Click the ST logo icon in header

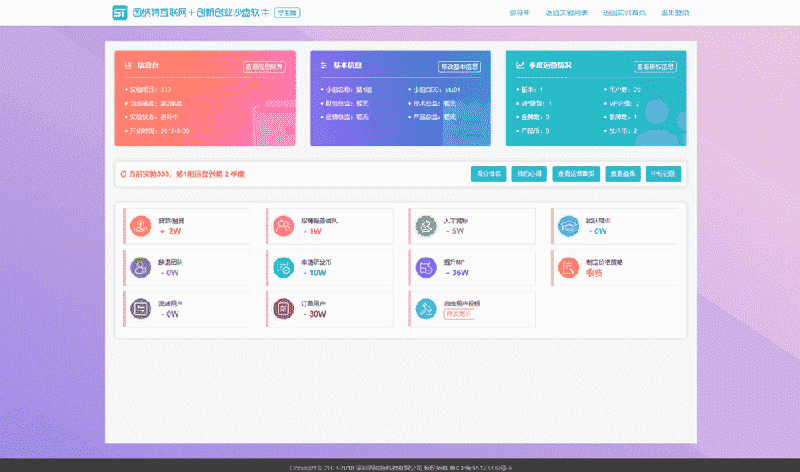coord(120,13)
